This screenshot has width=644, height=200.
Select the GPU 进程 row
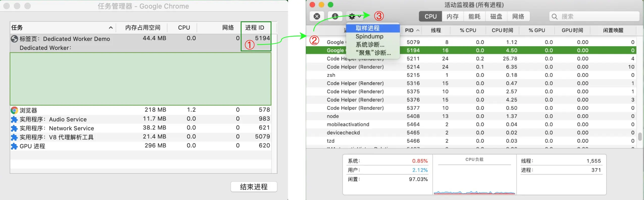pyautogui.click(x=141, y=146)
